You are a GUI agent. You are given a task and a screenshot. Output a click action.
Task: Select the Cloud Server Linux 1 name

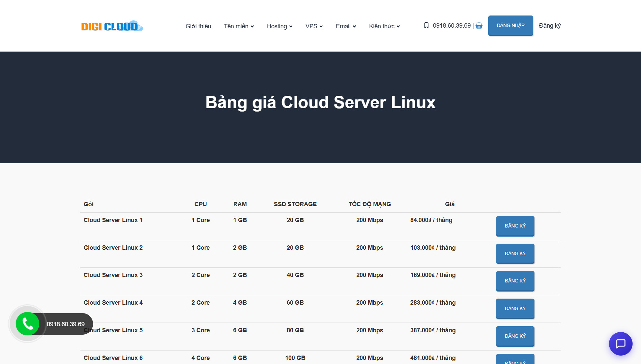113,220
